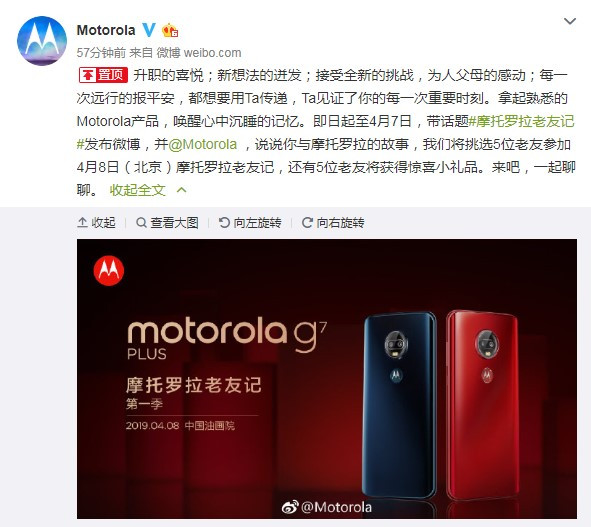Screen dimensions: 591x527
Task: Open the #摩托罗拉老友记 hashtag topic
Action: pyautogui.click(x=522, y=121)
